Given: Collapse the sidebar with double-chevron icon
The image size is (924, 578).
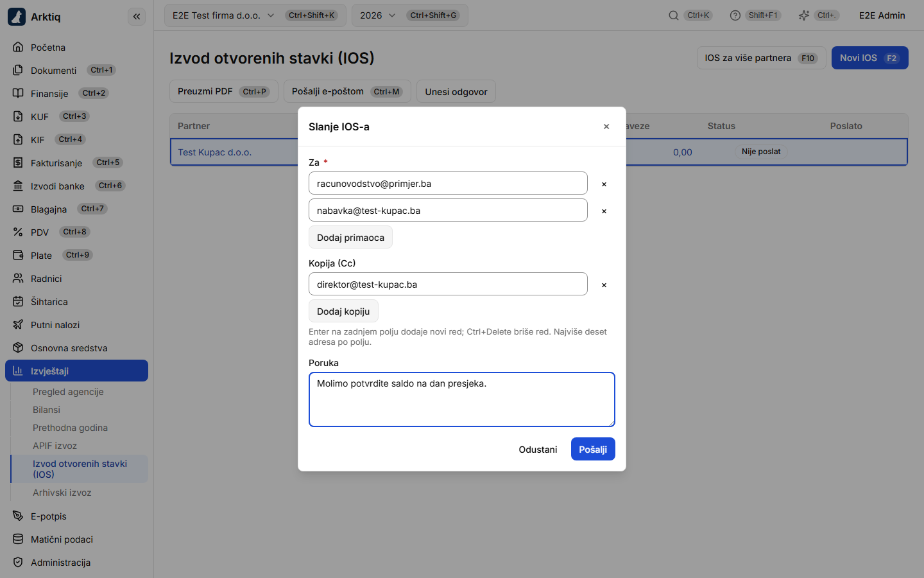Looking at the screenshot, I should click(137, 17).
